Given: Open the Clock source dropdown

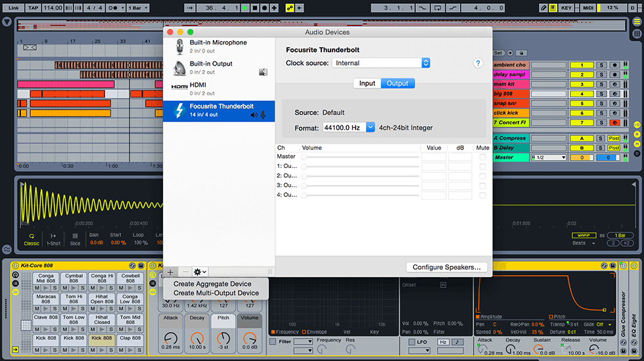Looking at the screenshot, I should [381, 63].
